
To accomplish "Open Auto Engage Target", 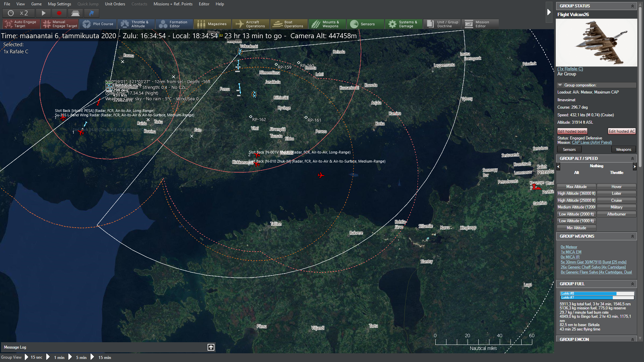I will (21, 24).
